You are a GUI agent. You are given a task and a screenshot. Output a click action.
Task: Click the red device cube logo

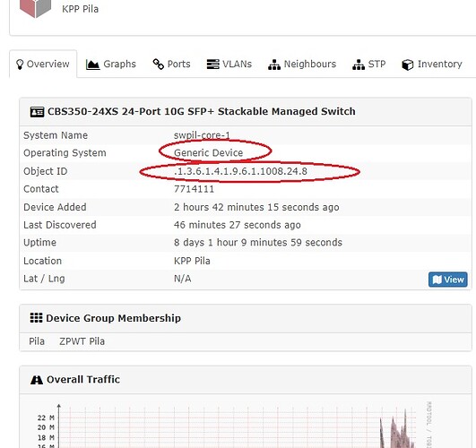click(x=35, y=8)
